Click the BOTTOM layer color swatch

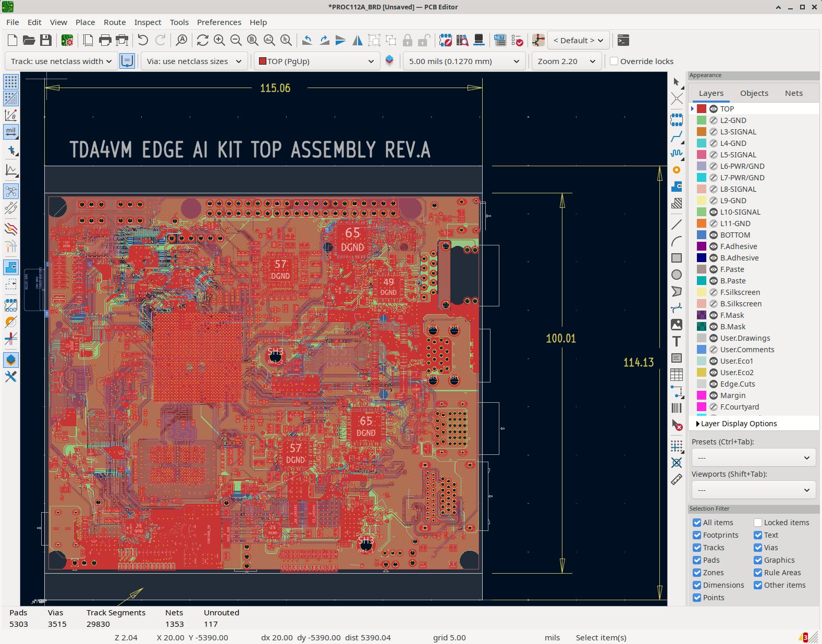click(x=702, y=235)
